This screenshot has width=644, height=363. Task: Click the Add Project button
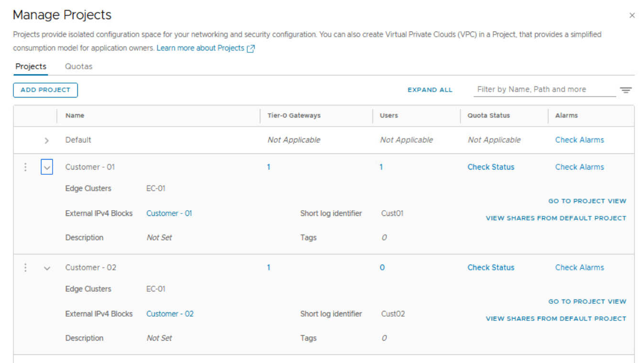pyautogui.click(x=45, y=90)
